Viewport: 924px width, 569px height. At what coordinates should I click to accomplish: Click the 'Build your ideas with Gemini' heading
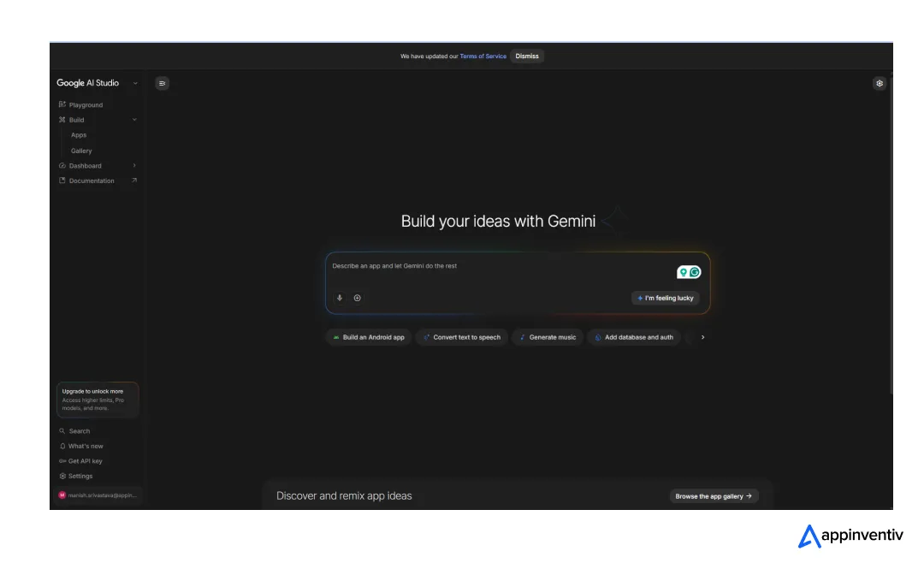[x=498, y=221]
